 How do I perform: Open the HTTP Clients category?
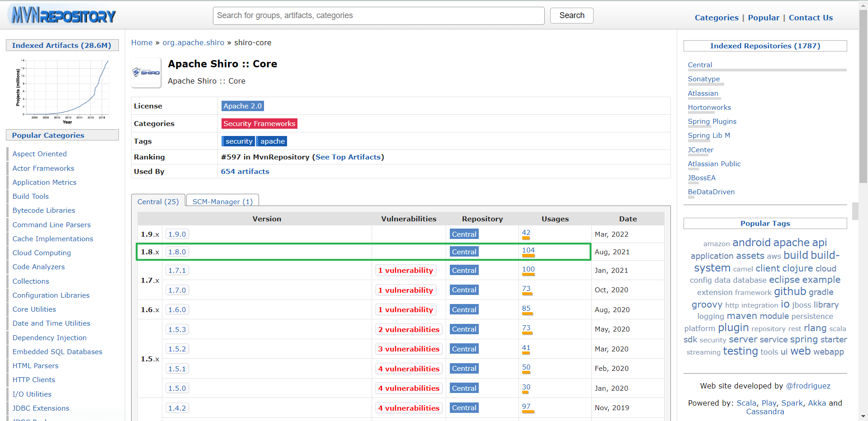[x=34, y=380]
